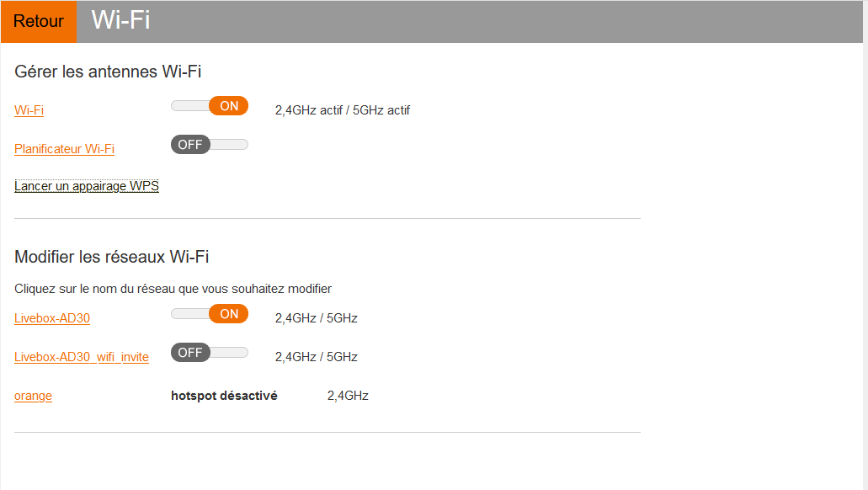
Task: Open the Wi-Fi antenna settings link
Action: (29, 110)
